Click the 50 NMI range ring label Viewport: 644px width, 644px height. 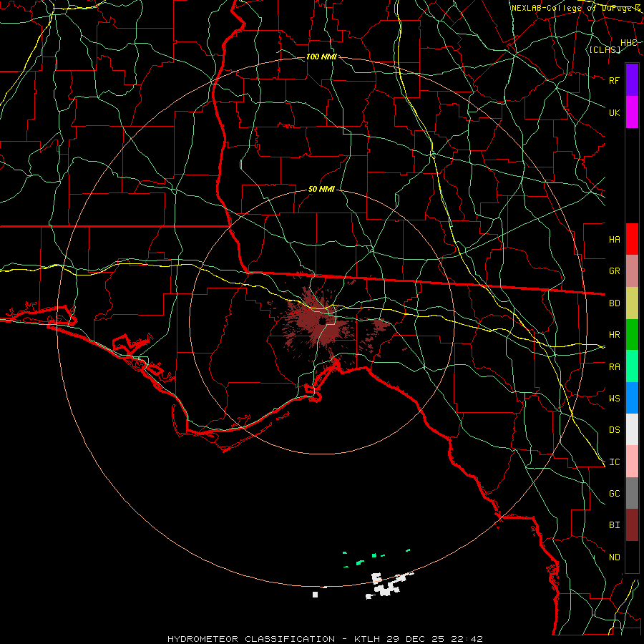[321, 190]
